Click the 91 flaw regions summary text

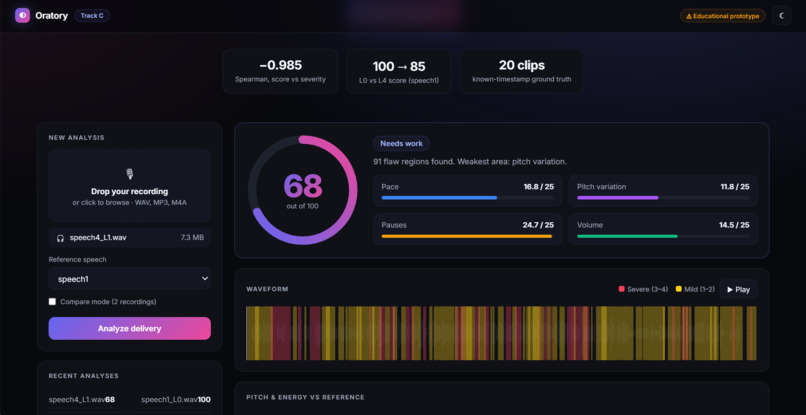[x=470, y=161]
